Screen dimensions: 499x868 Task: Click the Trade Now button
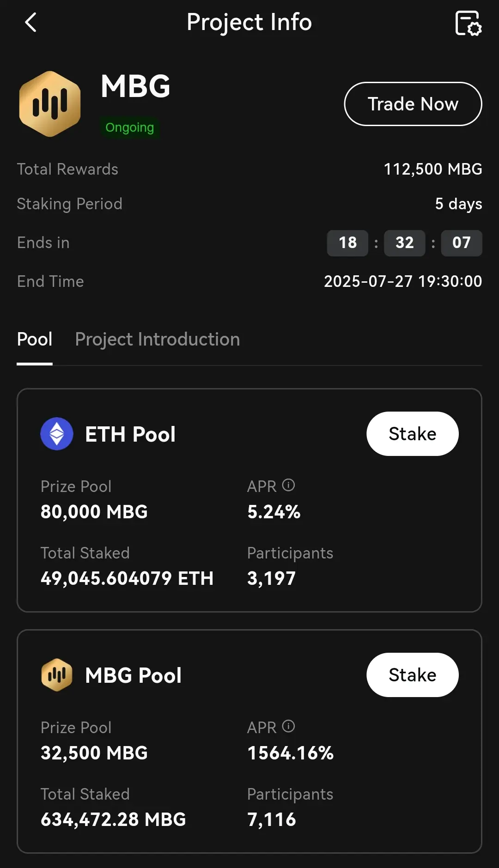pos(413,104)
